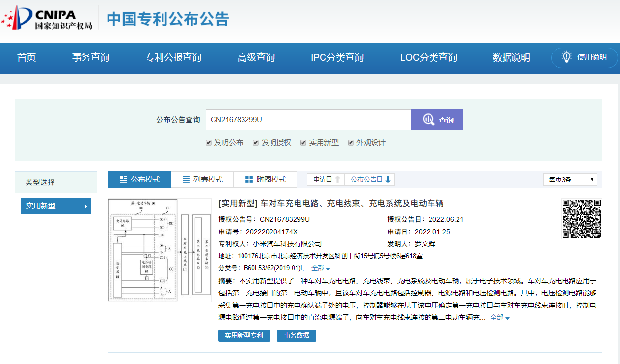Click the patent number search field

[x=308, y=120]
